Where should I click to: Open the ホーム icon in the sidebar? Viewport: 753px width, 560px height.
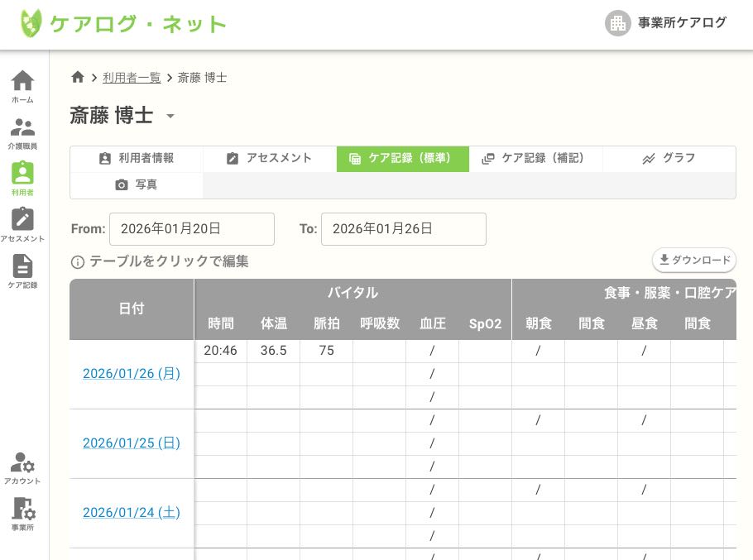22,79
